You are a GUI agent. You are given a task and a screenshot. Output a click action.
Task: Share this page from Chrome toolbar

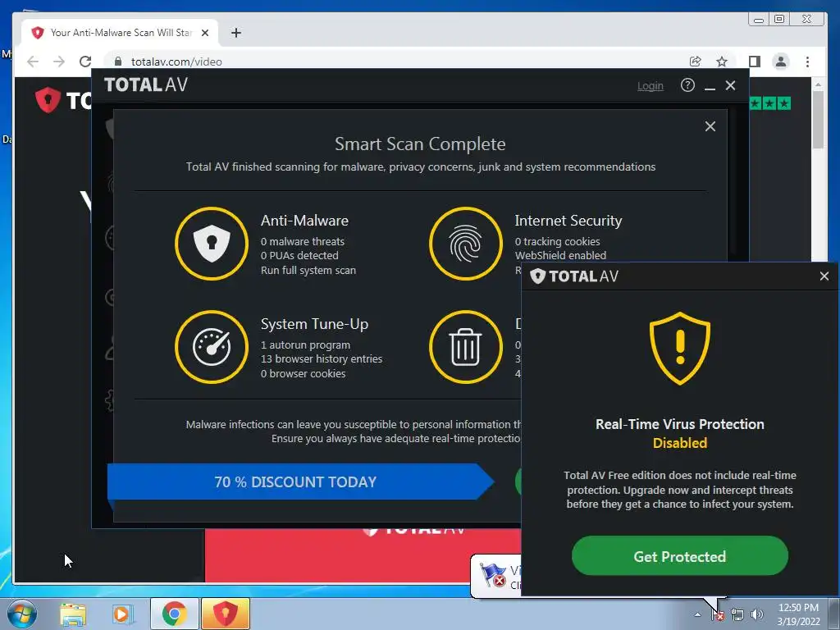(696, 62)
